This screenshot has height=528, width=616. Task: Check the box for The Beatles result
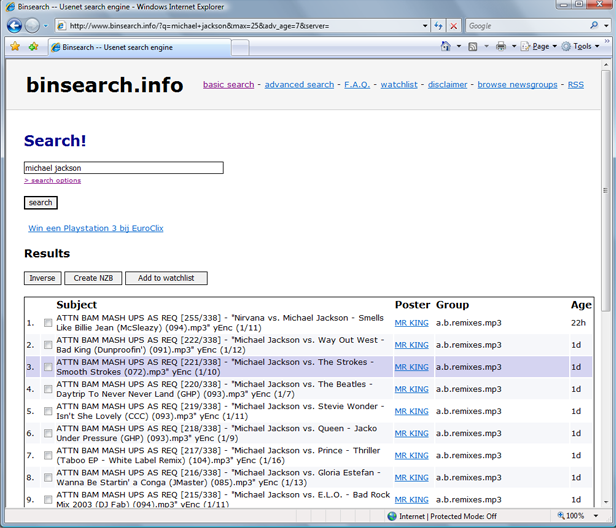[48, 389]
